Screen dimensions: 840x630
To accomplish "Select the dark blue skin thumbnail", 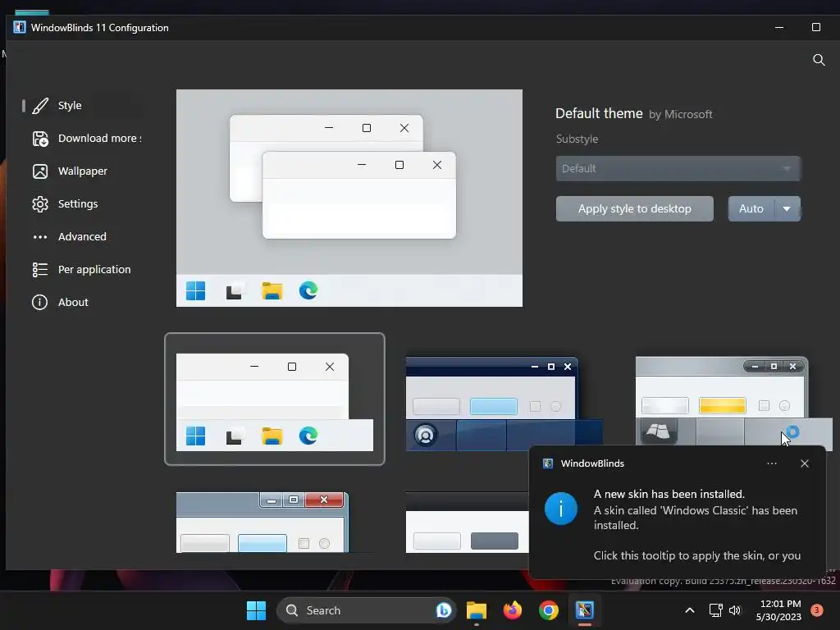I will coord(504,404).
